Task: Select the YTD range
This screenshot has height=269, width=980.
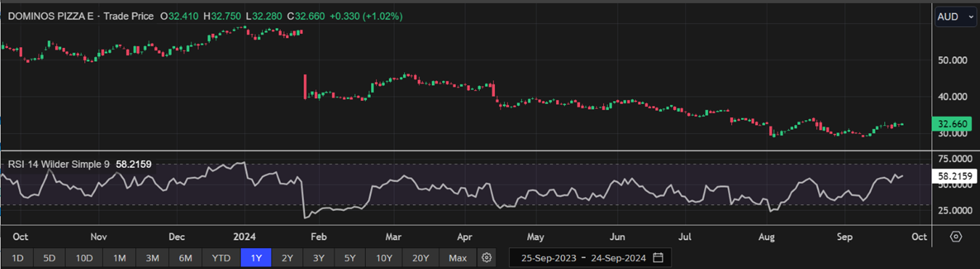Action: (221, 258)
